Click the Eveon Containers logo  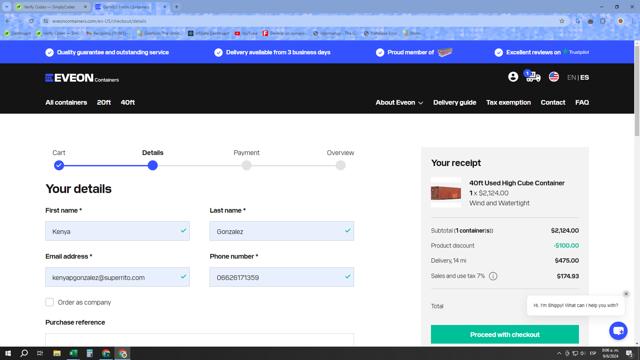tap(82, 78)
